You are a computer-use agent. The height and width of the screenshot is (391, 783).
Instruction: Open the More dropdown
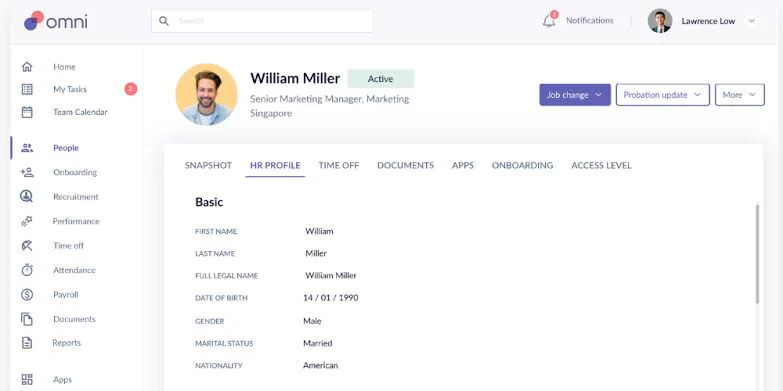click(x=740, y=95)
